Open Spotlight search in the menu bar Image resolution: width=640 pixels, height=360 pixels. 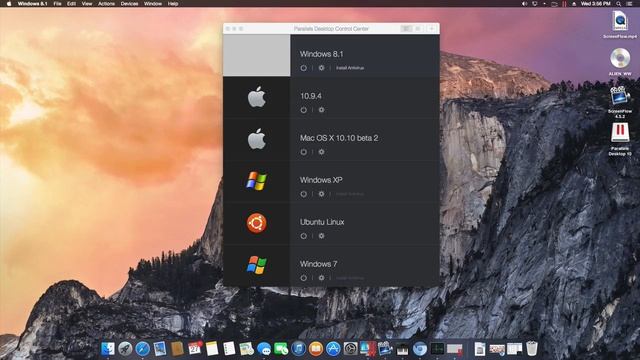(x=619, y=4)
